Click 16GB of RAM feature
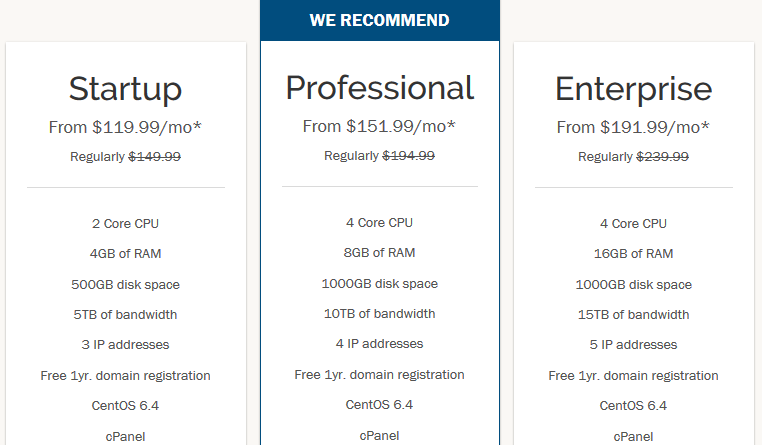This screenshot has height=445, width=762. [x=633, y=254]
